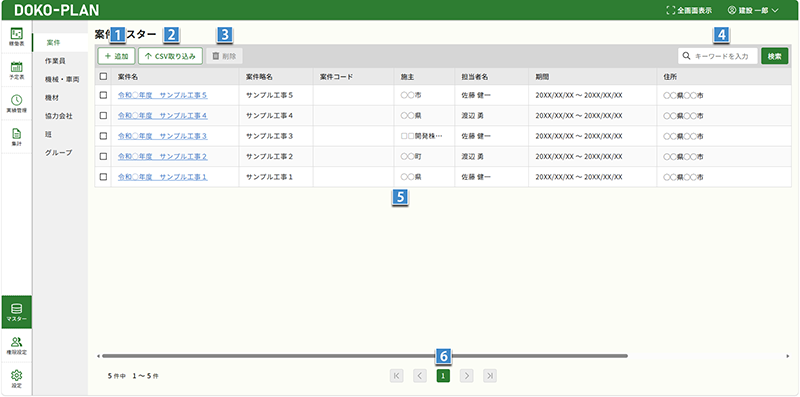This screenshot has height=397, width=800.
Task: Expand the 建設 一郎 user menu chevron
Action: coord(775,10)
